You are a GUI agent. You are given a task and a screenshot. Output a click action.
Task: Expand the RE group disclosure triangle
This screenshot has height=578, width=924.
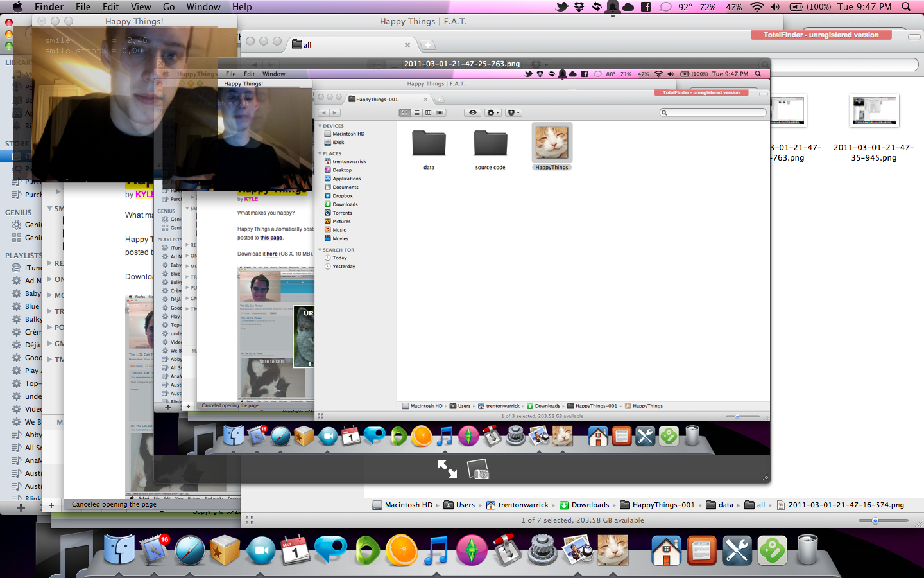pos(50,263)
